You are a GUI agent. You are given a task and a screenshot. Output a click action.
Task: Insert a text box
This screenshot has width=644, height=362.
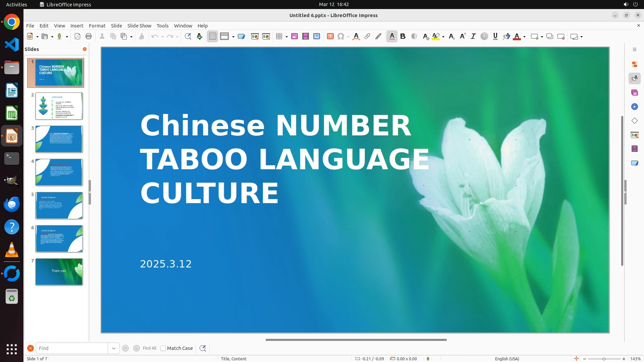coord(330,37)
